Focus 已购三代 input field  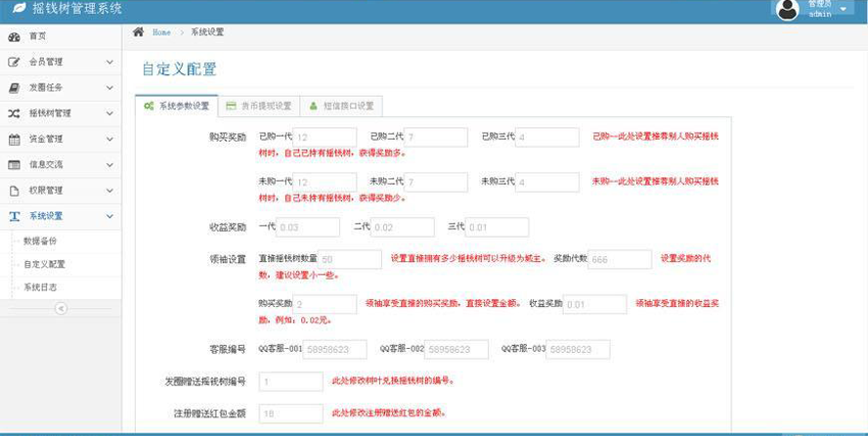[x=547, y=137]
